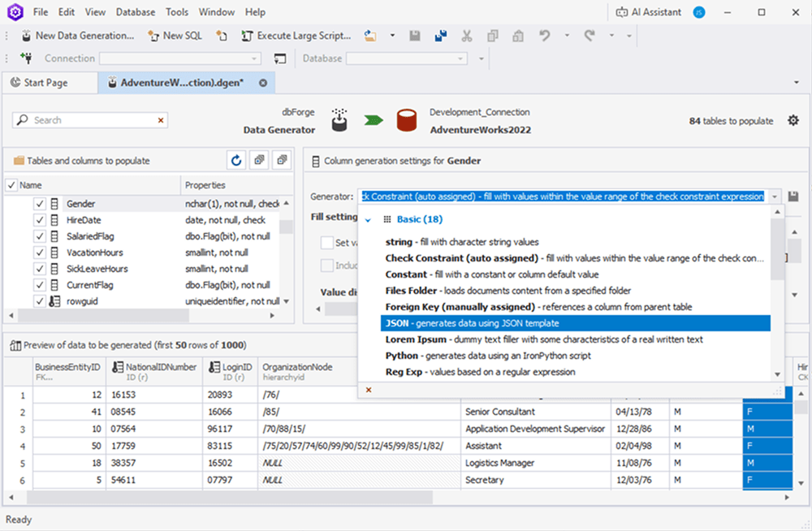Viewport: 812px width, 531px height.
Task: Uncheck the Gender column checkbox
Action: (x=39, y=204)
